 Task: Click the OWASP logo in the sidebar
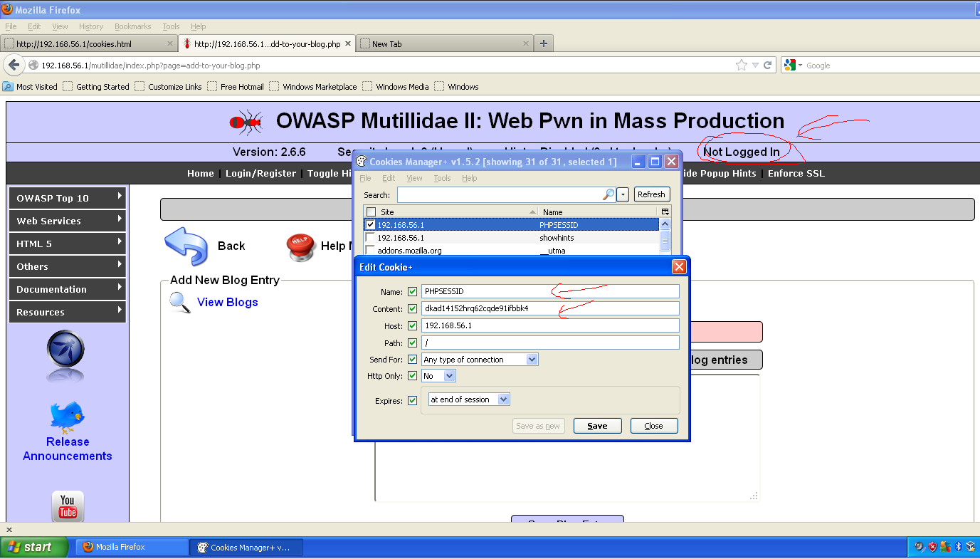tap(66, 355)
